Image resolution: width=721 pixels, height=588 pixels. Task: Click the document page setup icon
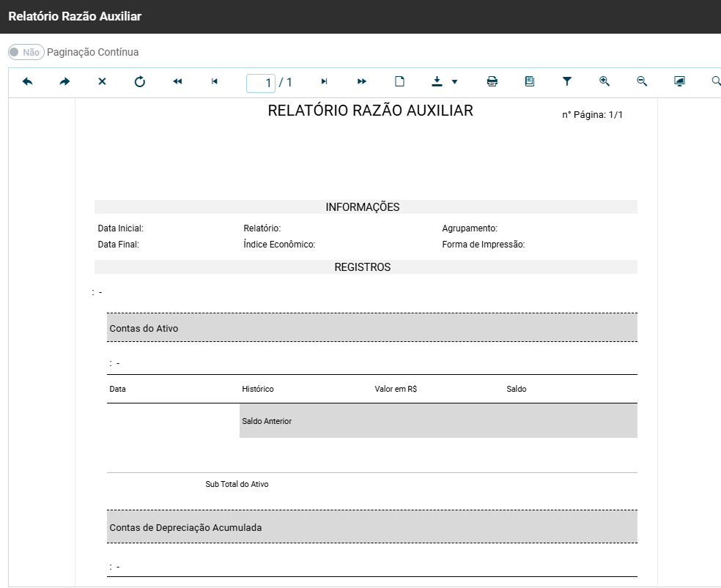(x=530, y=82)
